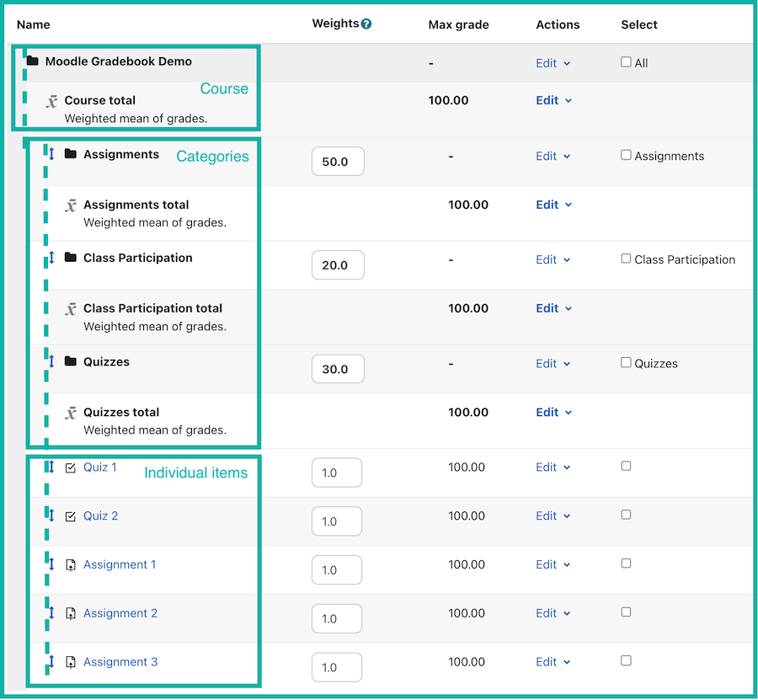This screenshot has width=758, height=700.
Task: Open the Quiz 1 link
Action: pyautogui.click(x=100, y=468)
